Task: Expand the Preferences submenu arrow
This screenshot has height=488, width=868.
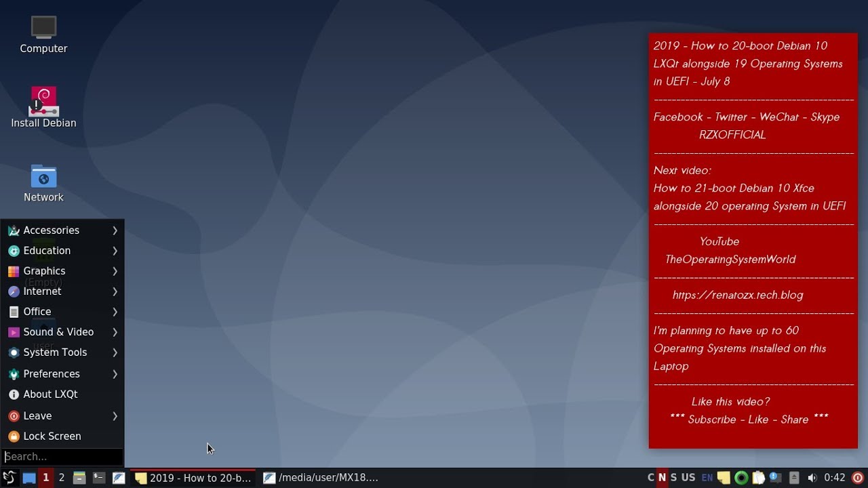Action: coord(115,374)
